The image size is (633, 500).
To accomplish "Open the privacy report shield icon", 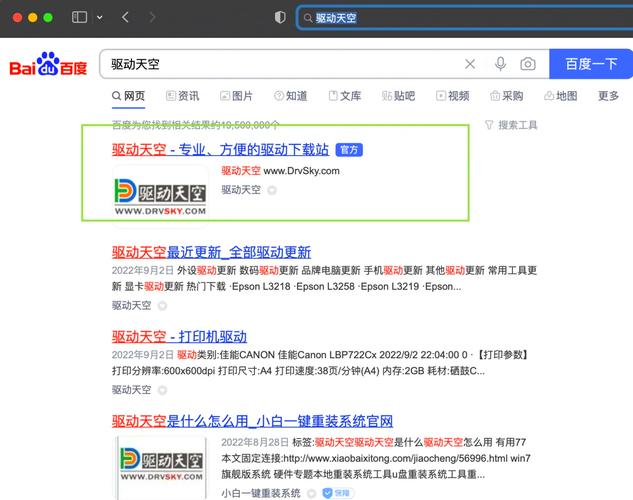I will point(280,17).
